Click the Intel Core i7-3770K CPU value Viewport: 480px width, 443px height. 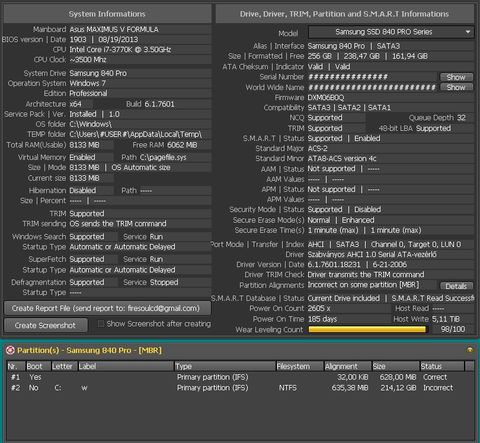click(x=120, y=50)
